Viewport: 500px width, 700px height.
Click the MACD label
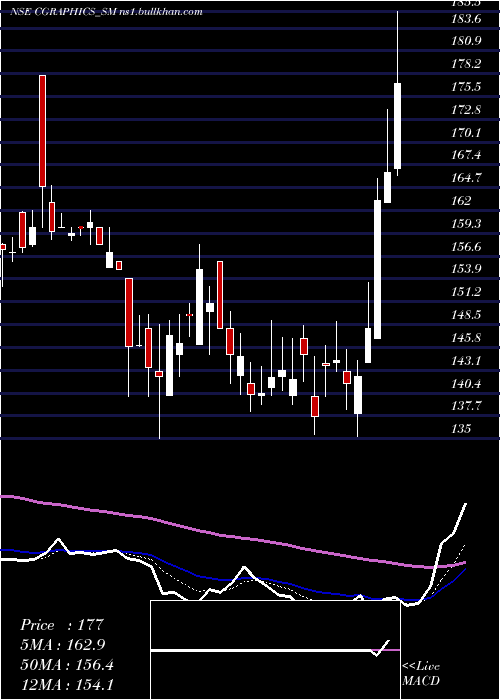tap(421, 681)
